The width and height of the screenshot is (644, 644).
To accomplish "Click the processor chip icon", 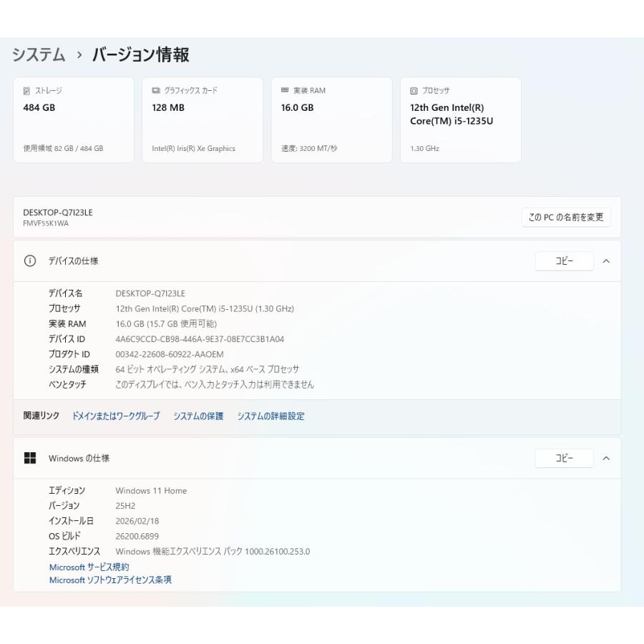I will (414, 91).
